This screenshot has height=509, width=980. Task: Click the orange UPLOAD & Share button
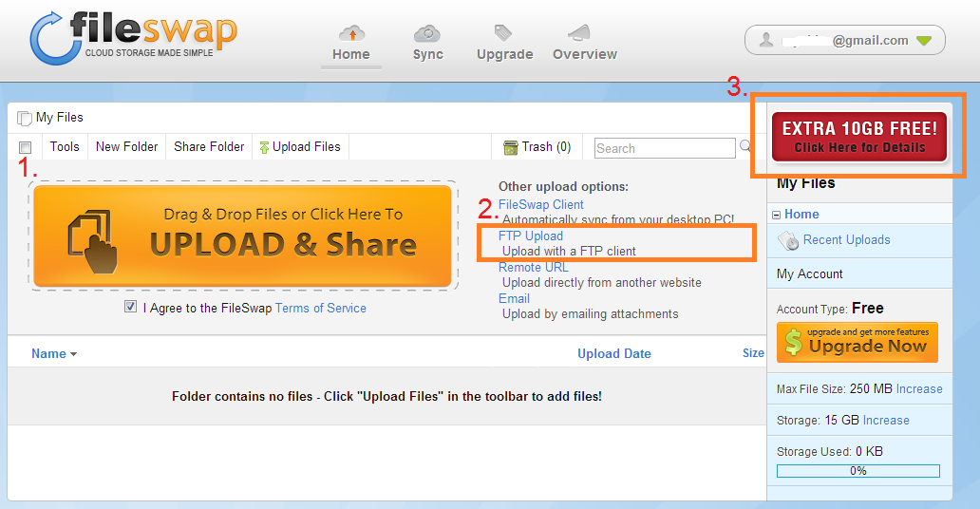click(242, 236)
